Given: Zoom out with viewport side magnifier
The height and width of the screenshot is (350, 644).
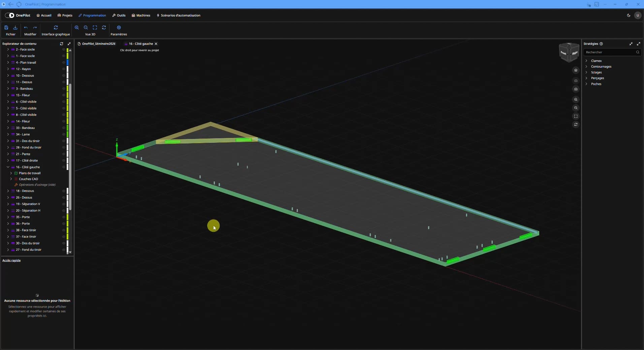Looking at the screenshot, I should point(576,108).
